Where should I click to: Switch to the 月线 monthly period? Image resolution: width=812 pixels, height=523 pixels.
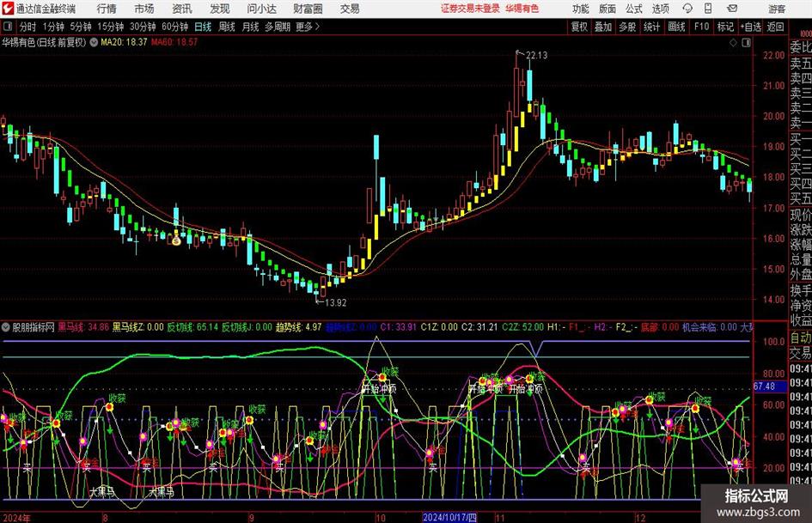click(x=250, y=27)
